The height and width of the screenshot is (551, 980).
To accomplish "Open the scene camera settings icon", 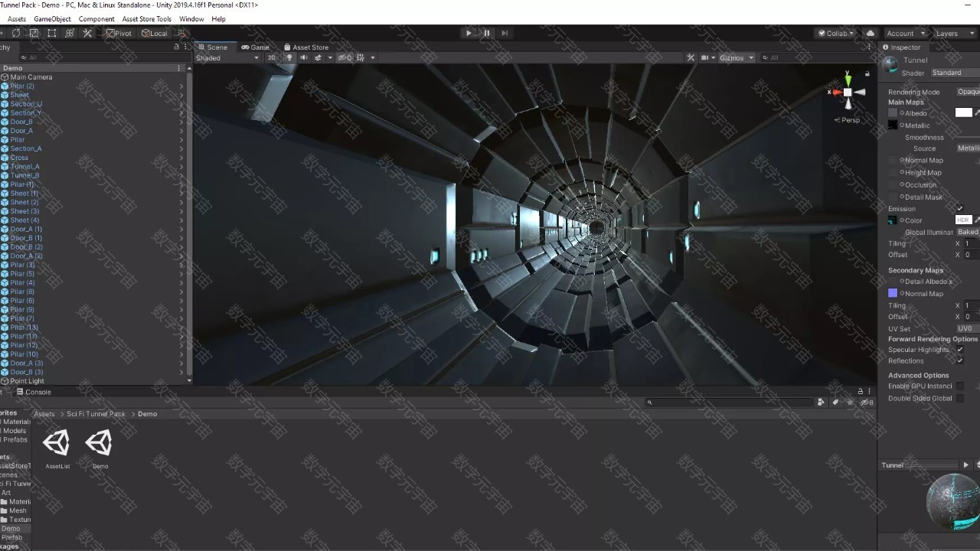I will click(x=705, y=57).
